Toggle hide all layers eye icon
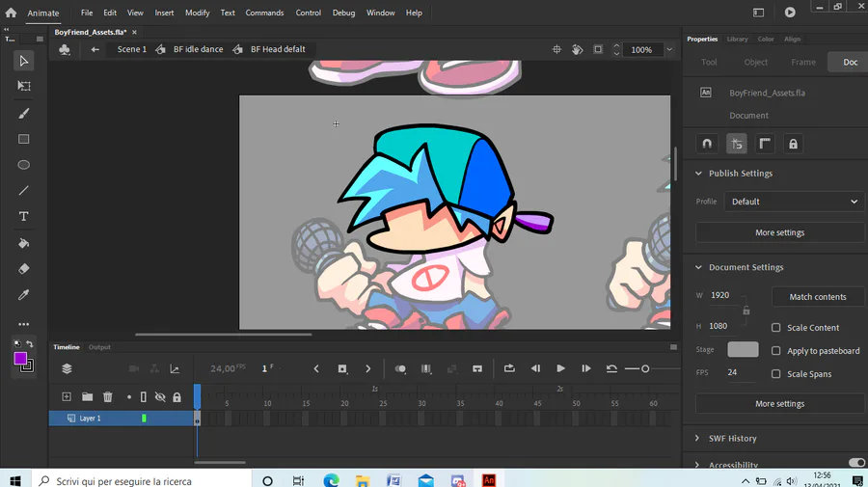This screenshot has height=487, width=868. point(160,396)
